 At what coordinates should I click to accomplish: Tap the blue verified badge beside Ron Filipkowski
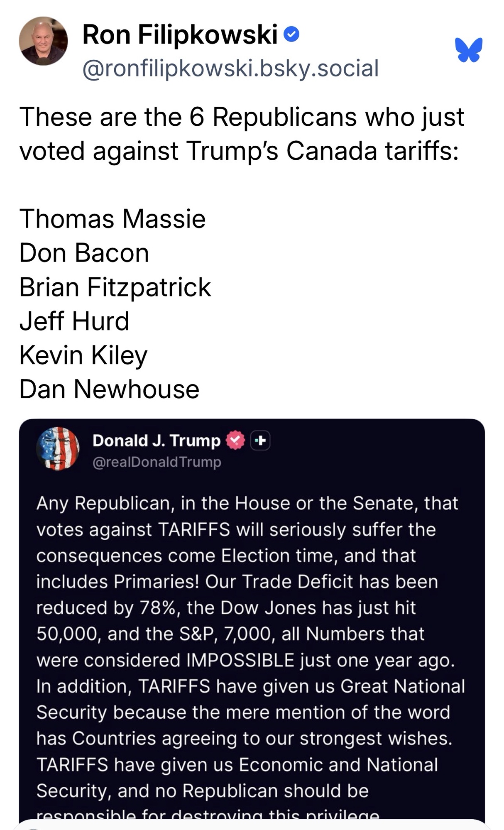coord(291,35)
